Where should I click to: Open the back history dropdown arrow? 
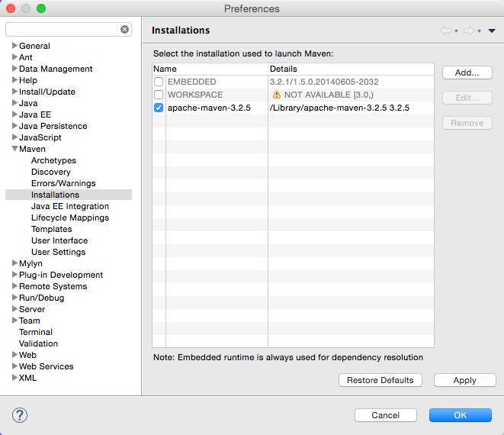(456, 31)
